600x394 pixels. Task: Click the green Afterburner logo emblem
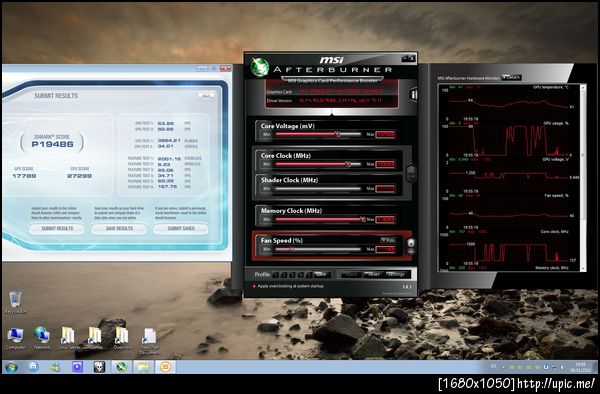[260, 67]
